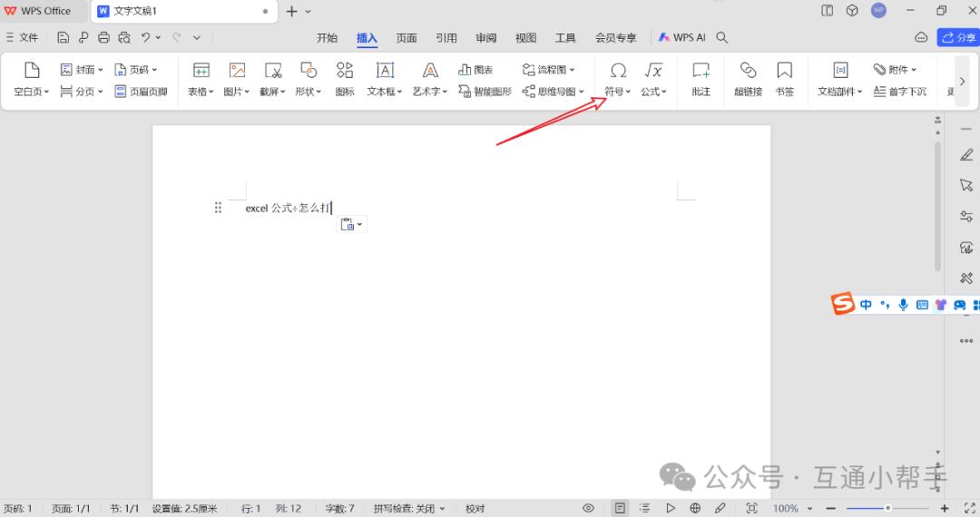Click 校对 proofreading in status bar
The height and width of the screenshot is (517, 980).
[475, 508]
